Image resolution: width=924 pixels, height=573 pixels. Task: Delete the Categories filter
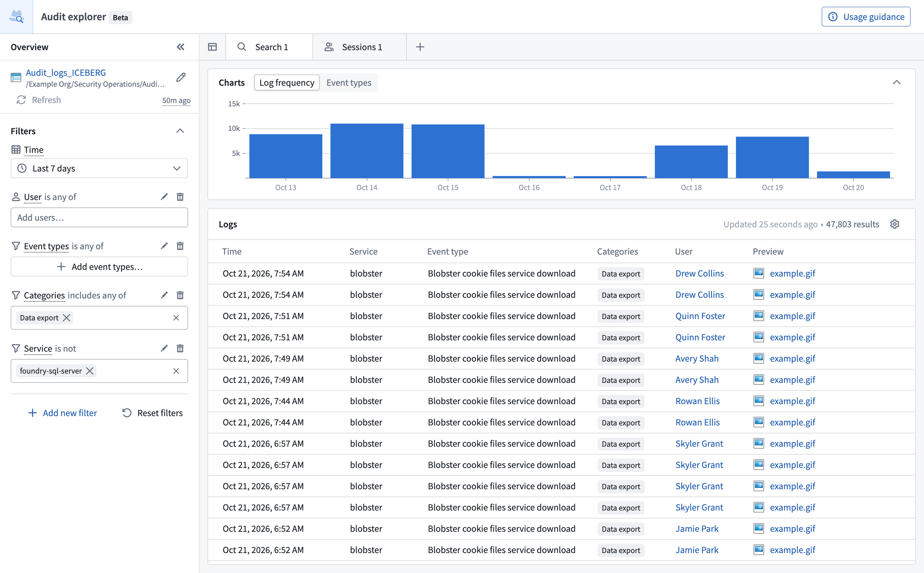[x=180, y=295]
